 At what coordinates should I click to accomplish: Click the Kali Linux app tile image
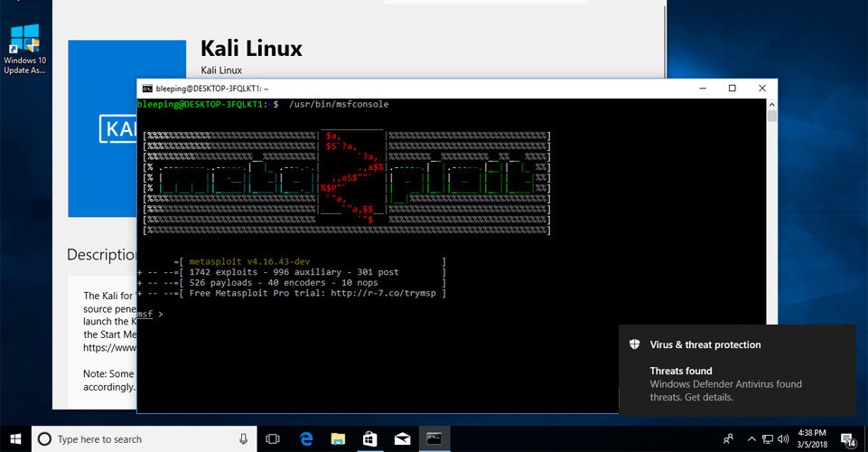coord(102,128)
